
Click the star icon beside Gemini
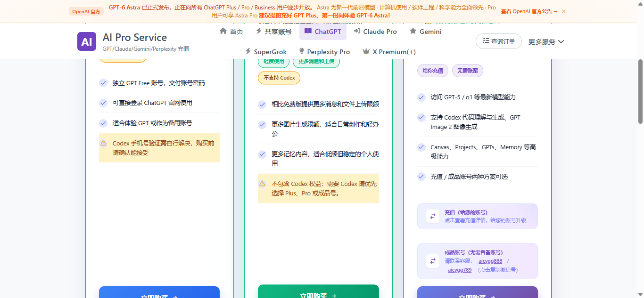click(x=413, y=31)
